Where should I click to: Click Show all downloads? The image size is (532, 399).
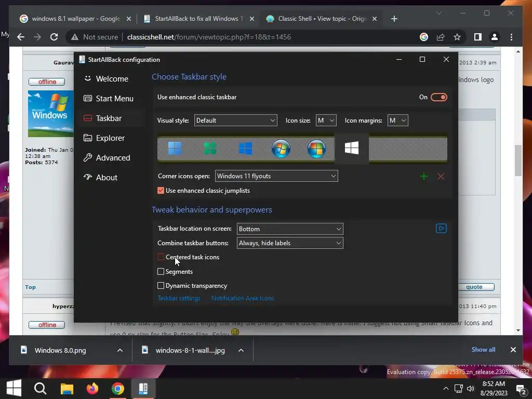(483, 350)
